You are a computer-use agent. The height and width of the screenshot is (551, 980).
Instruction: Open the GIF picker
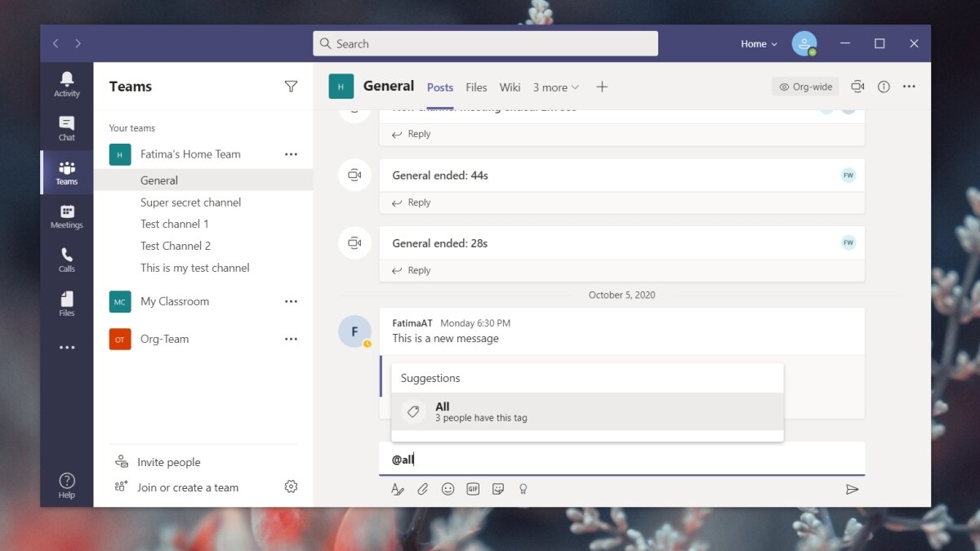pyautogui.click(x=473, y=489)
